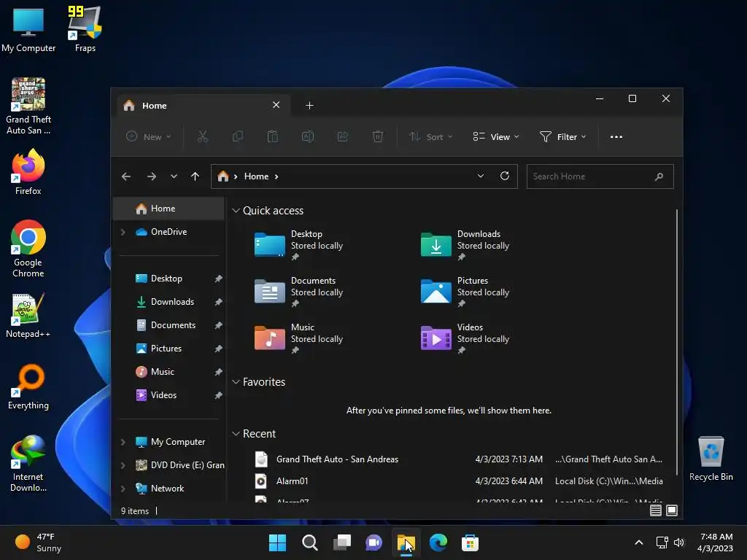Select the Fraps desktop shortcut

tap(85, 28)
